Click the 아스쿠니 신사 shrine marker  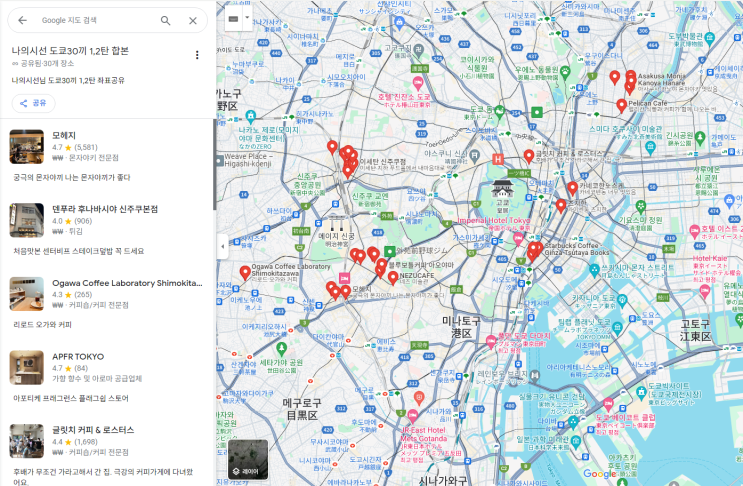pos(474,154)
